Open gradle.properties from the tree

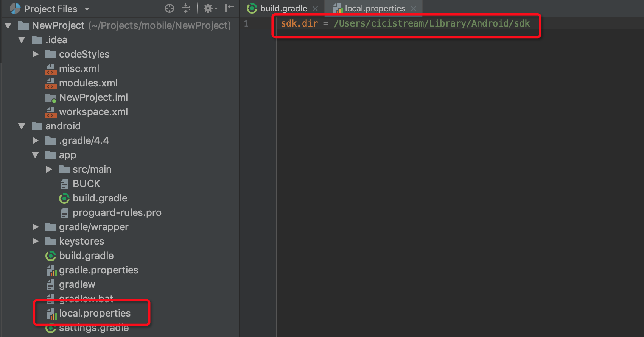[x=98, y=270]
